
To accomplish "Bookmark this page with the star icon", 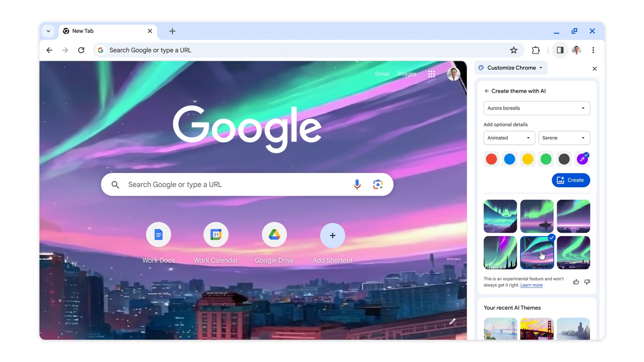I will point(514,50).
